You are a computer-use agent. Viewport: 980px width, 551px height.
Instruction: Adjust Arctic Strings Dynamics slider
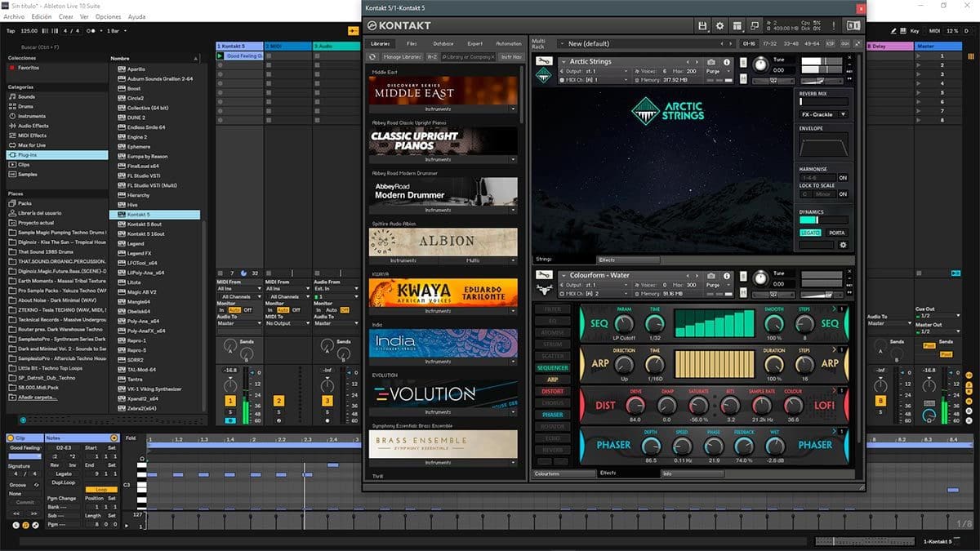[823, 220]
